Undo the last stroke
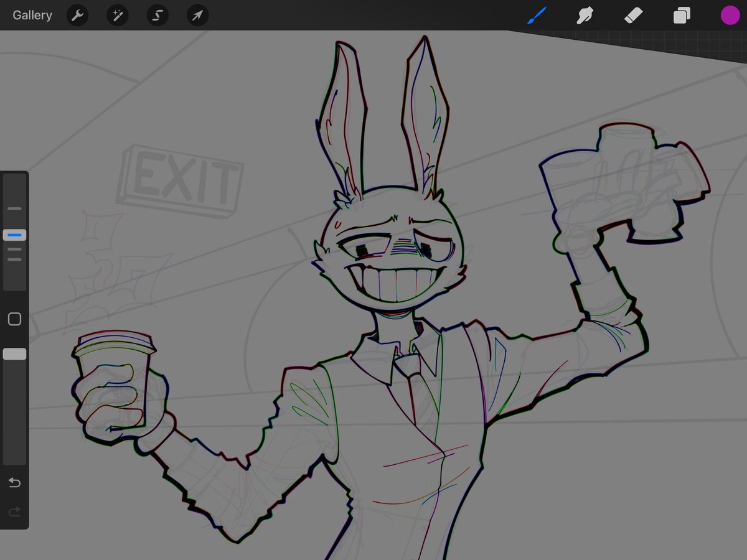 point(14,483)
